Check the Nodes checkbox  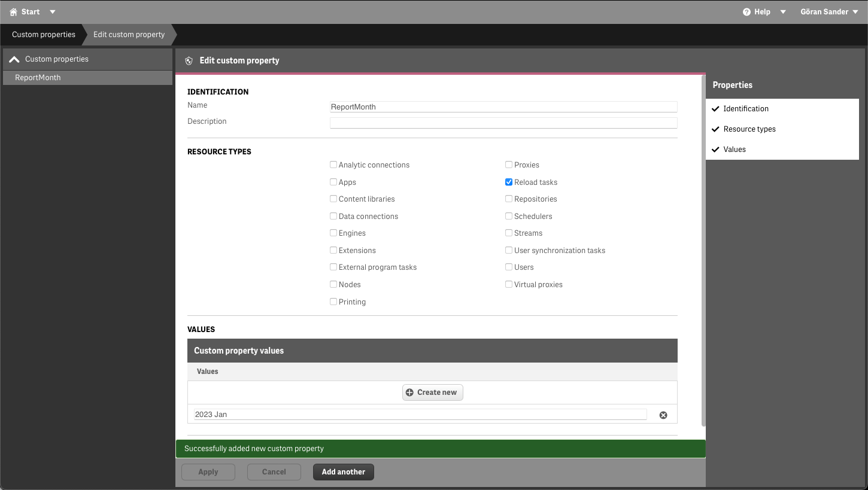333,284
